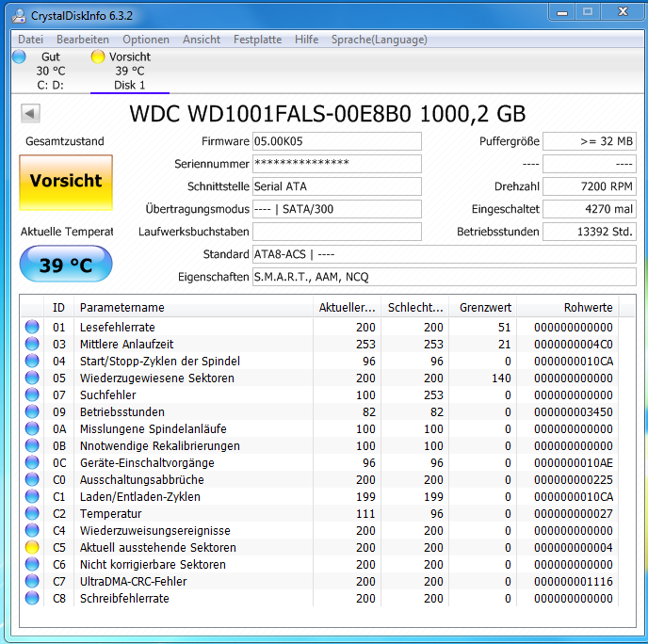Switch to the Gut C: D: disk tab
This screenshot has height=644, width=648.
click(x=50, y=71)
